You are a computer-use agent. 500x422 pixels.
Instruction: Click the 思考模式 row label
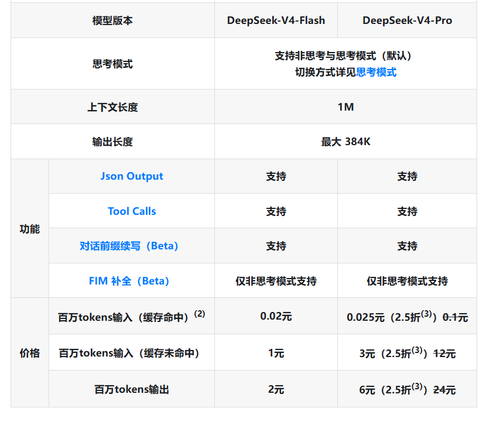coord(112,64)
